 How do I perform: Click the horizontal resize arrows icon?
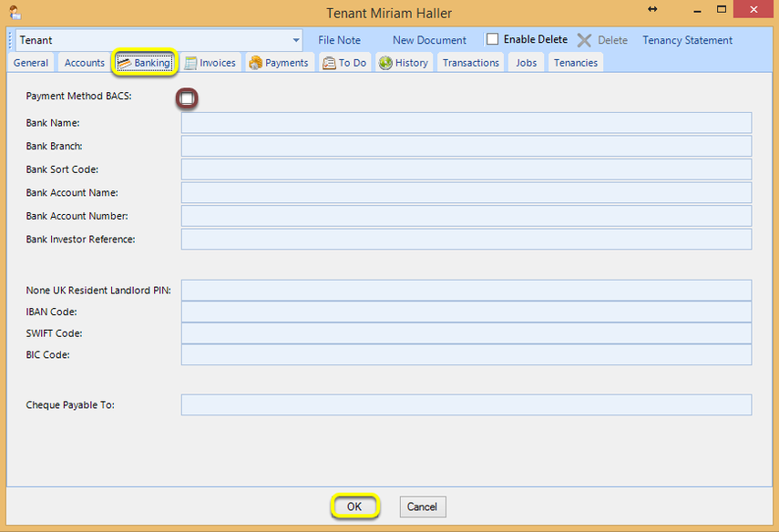pyautogui.click(x=652, y=9)
